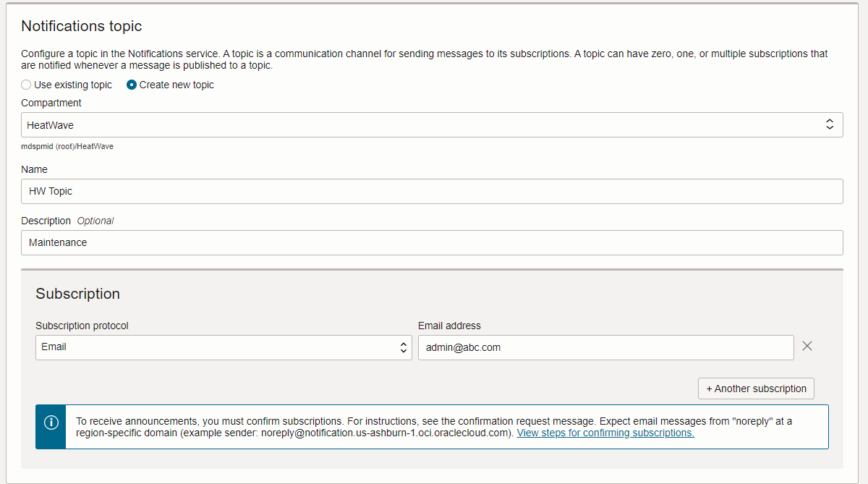868x484 pixels.
Task: Click the 'Description Optional' field label
Action: [x=67, y=221]
